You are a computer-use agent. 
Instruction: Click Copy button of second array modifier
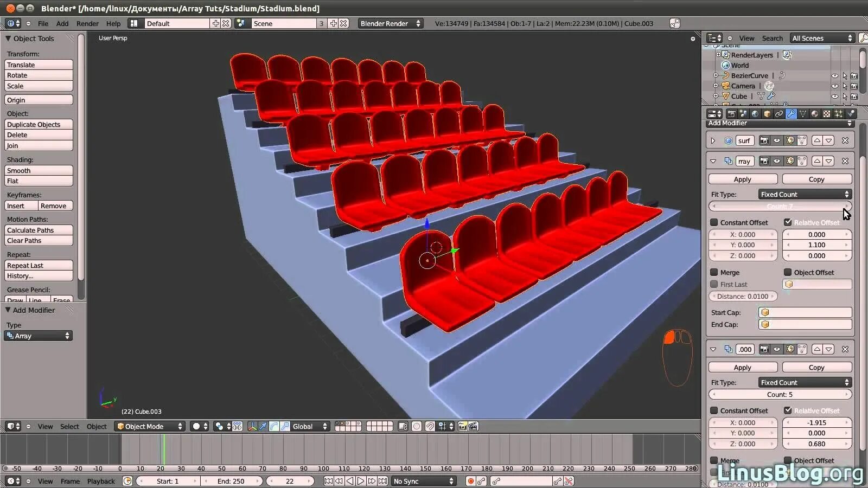[x=816, y=367]
